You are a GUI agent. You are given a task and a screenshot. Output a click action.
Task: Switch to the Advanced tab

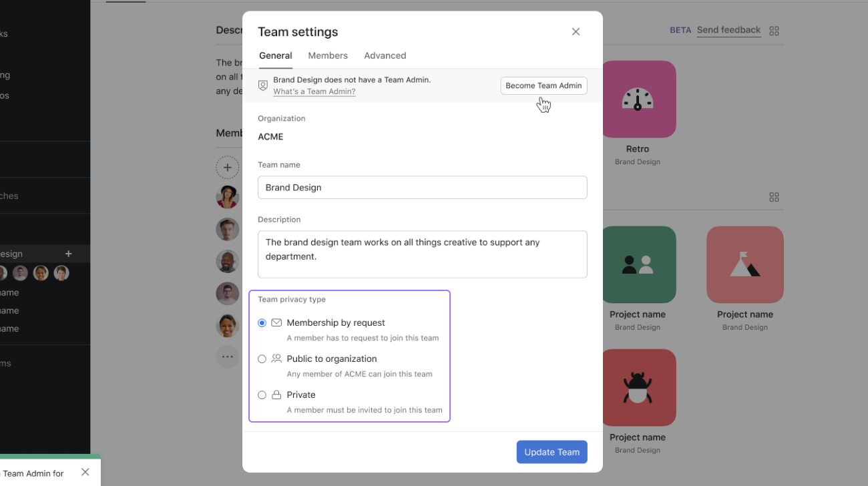click(385, 56)
